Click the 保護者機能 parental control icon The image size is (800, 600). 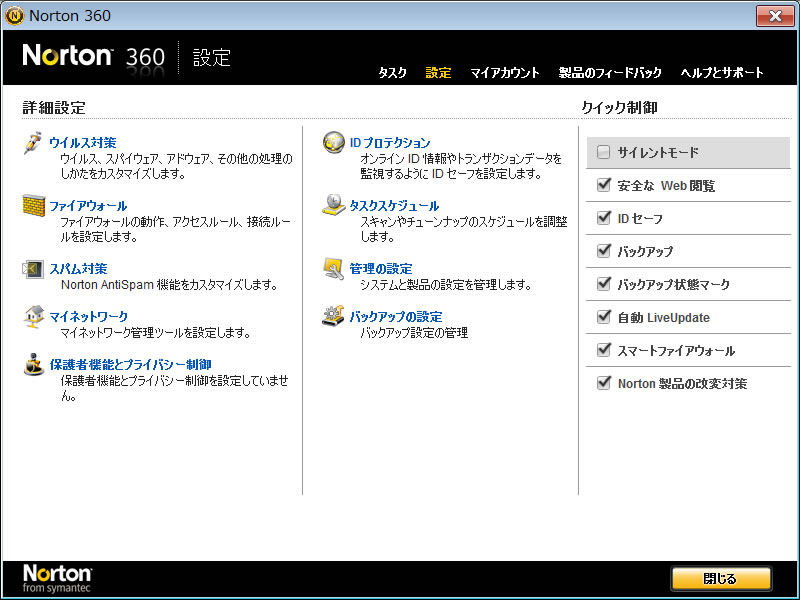[x=34, y=365]
